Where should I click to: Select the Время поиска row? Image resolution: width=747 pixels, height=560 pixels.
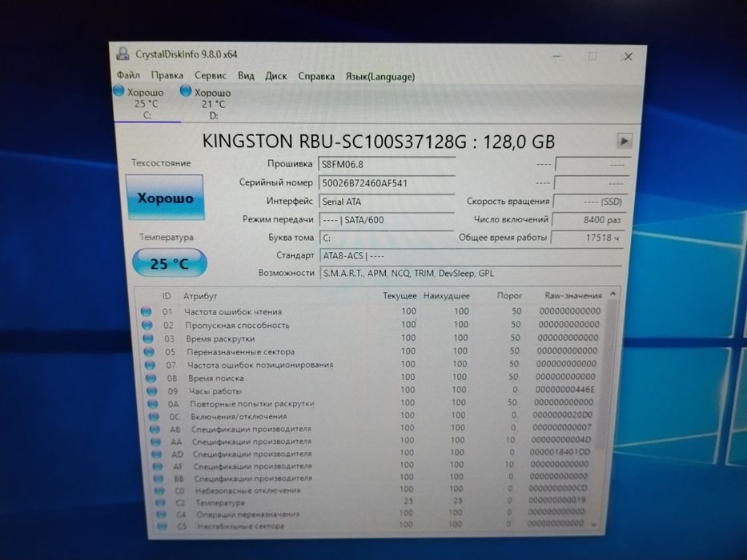click(x=371, y=378)
